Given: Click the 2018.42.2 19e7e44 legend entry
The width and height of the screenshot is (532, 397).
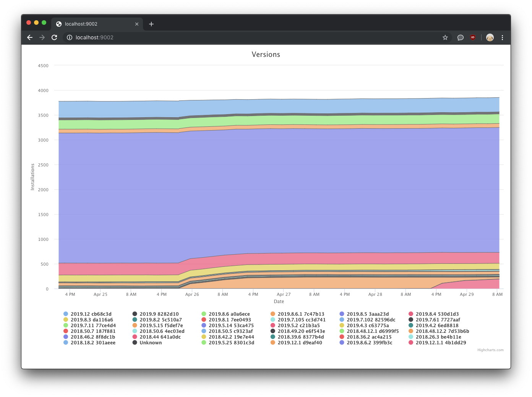Looking at the screenshot, I should pos(228,337).
